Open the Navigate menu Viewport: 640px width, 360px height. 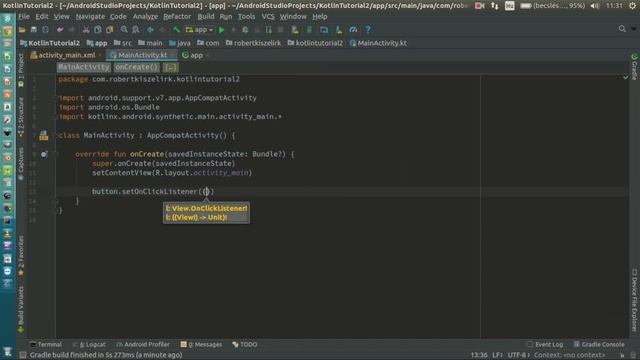tap(90, 17)
